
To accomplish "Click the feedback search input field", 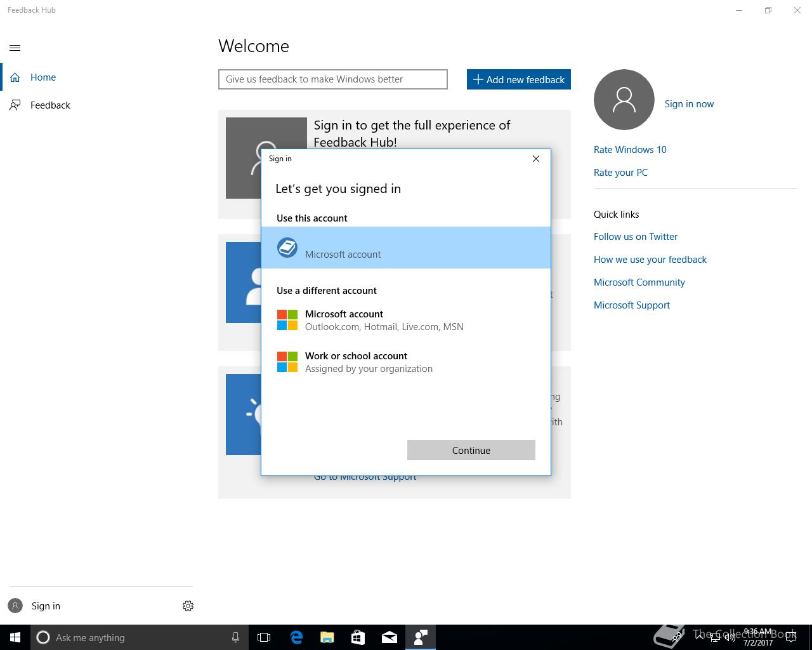I will click(333, 79).
